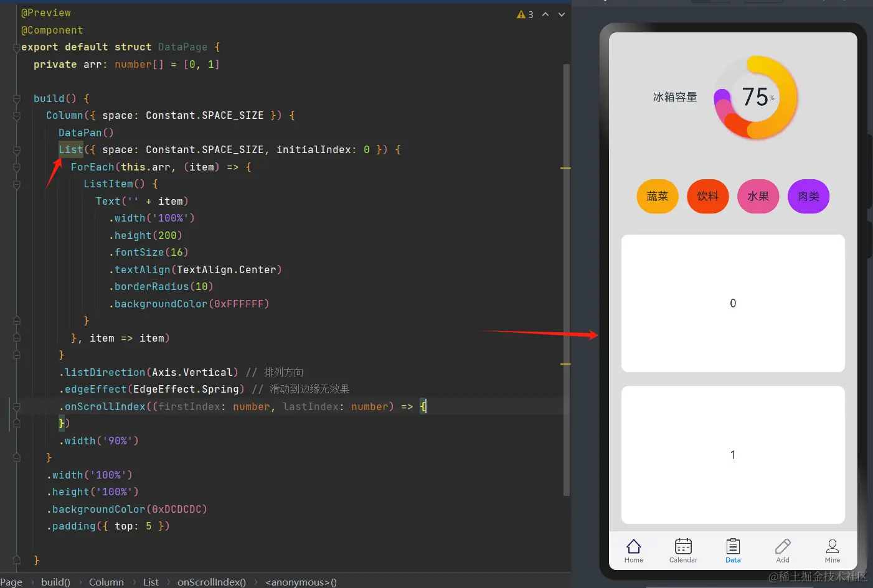Image resolution: width=873 pixels, height=588 pixels.
Task: Click the onScrollIndex() breadcrumb
Action: 212,582
